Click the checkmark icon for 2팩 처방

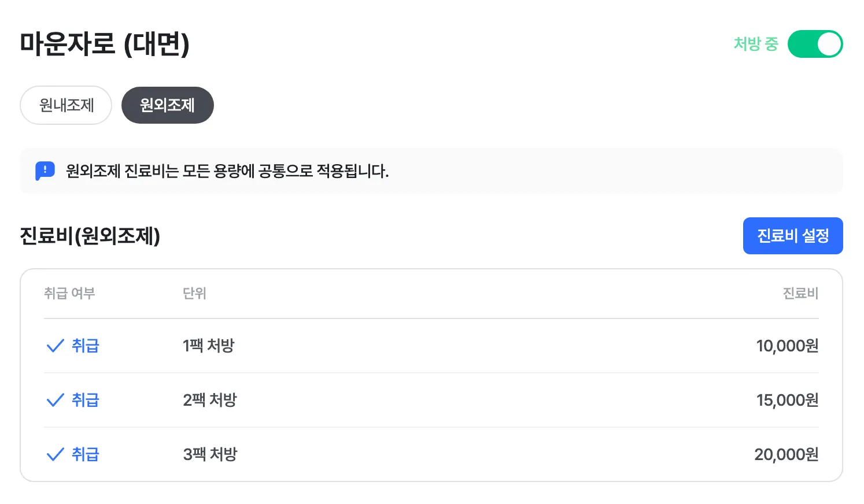55,400
